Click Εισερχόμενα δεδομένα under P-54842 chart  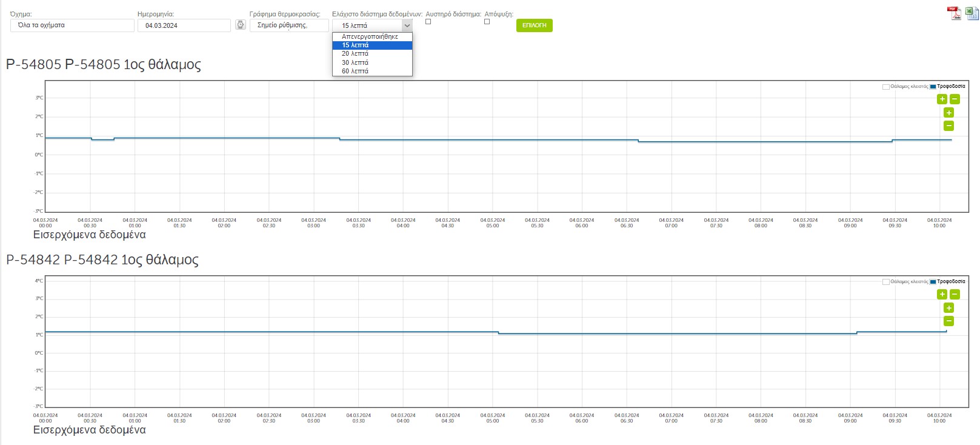(90, 430)
